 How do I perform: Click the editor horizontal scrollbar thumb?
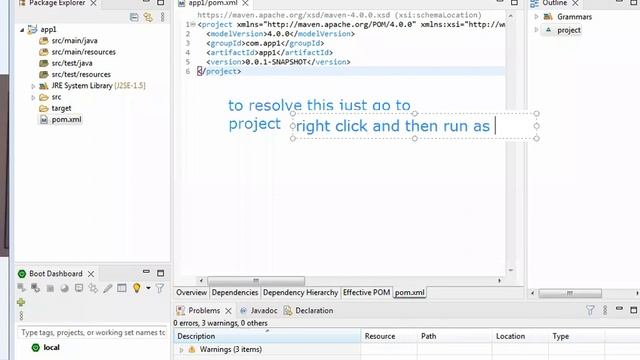[256, 281]
